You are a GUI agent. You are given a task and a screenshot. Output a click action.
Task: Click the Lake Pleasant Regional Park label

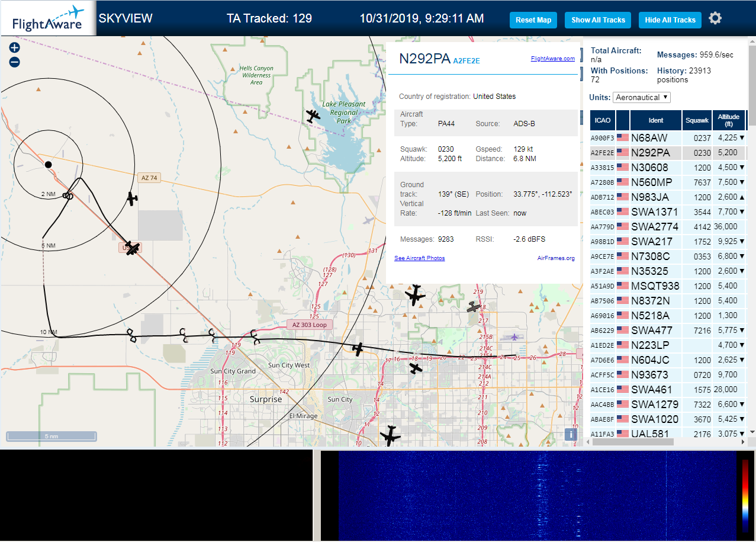tap(344, 112)
